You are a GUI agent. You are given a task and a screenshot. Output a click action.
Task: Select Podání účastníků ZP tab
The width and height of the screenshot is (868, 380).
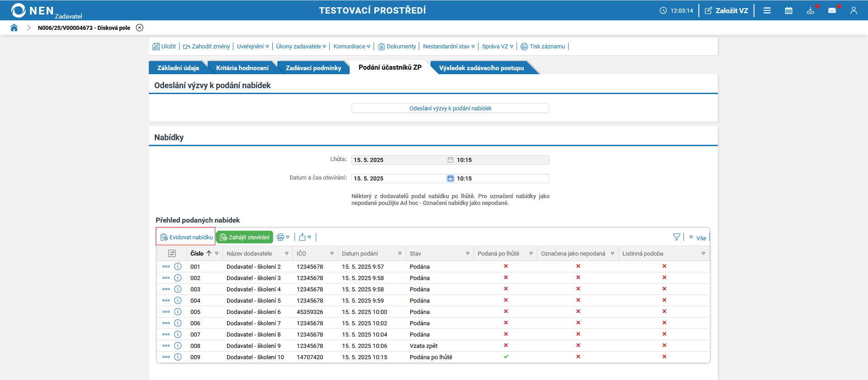tap(390, 67)
